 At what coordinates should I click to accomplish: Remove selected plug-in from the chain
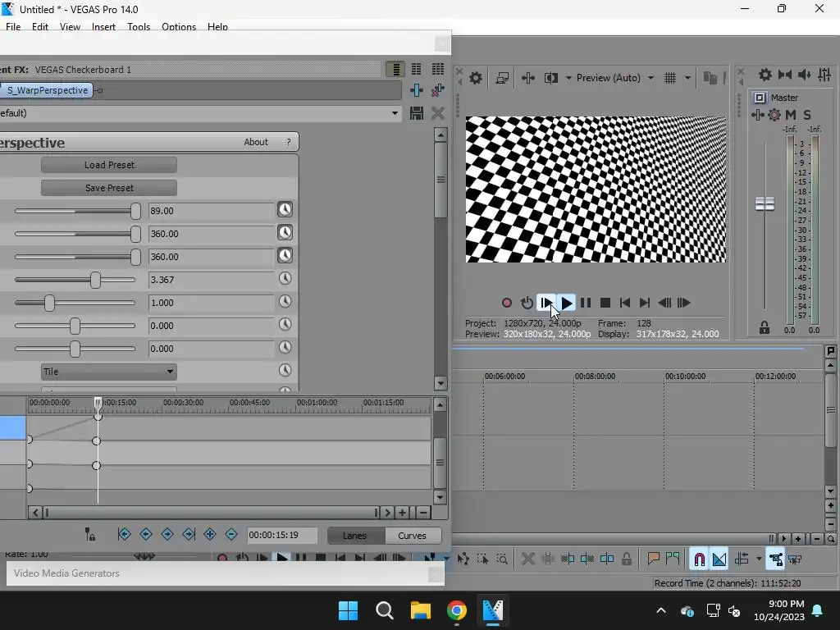coord(438,90)
